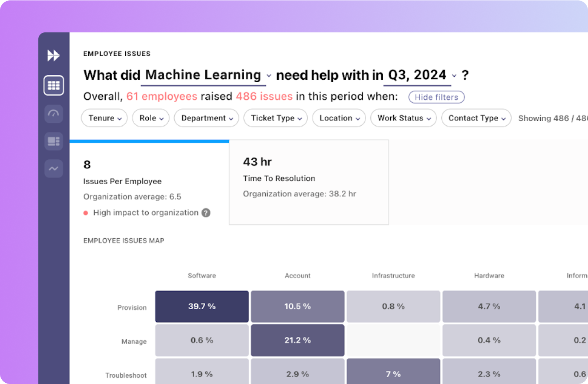This screenshot has width=588, height=384.
Task: Open the Tenure filter dropdown
Action: (104, 118)
